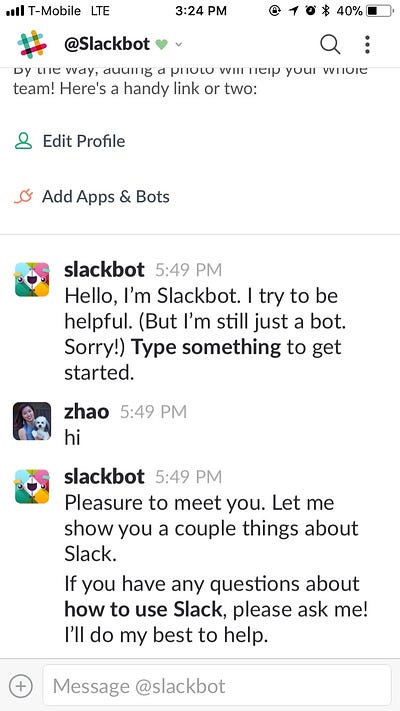Tap first slackbot avatar icon
Image resolution: width=400 pixels, height=711 pixels.
(32, 279)
